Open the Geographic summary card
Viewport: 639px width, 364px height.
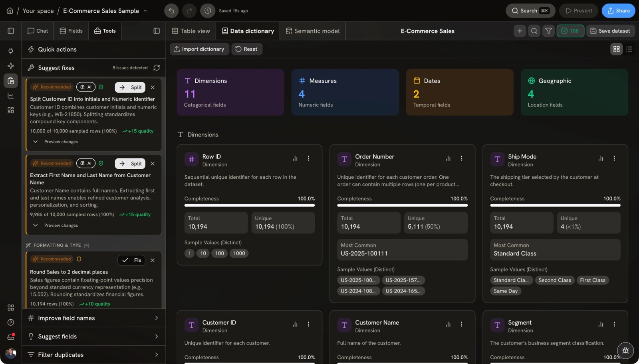coord(574,92)
